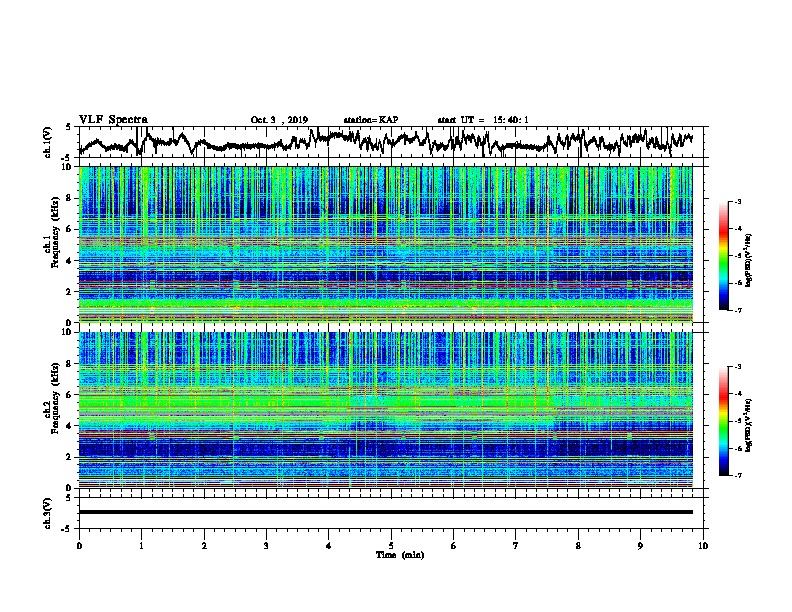The height and width of the screenshot is (612, 792).
Task: Click the ch.2 spectrogram panel
Action: coord(386,410)
